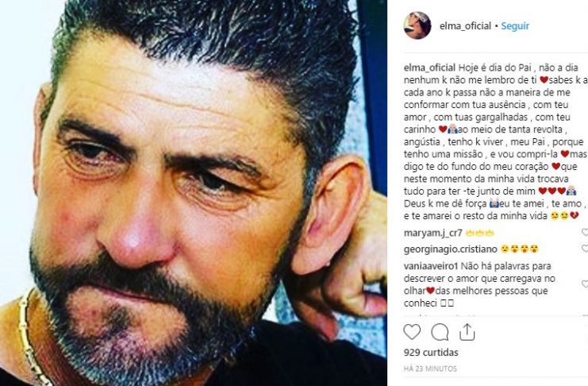Click the man's portrait photo
The width and height of the screenshot is (588, 386).
pyautogui.click(x=194, y=193)
